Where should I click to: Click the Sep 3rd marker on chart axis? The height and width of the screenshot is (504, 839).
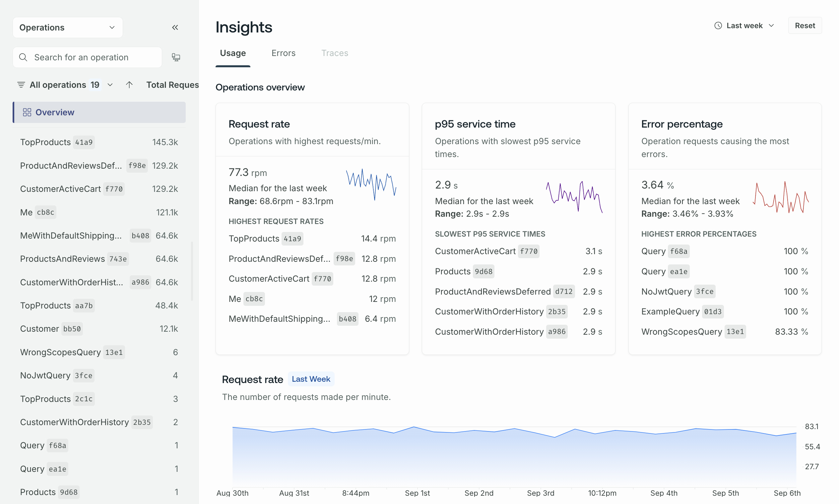[540, 493]
